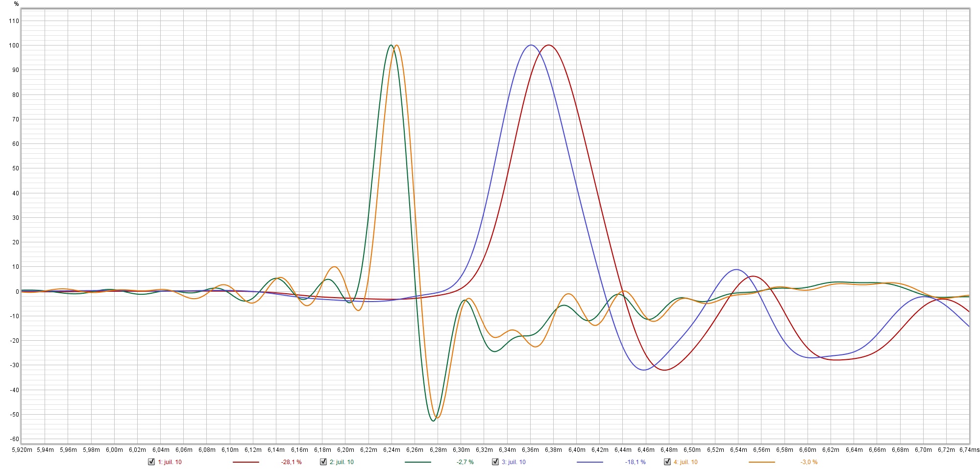This screenshot has height=469, width=980.
Task: Hide trace 3 using its checkbox
Action: pos(495,462)
